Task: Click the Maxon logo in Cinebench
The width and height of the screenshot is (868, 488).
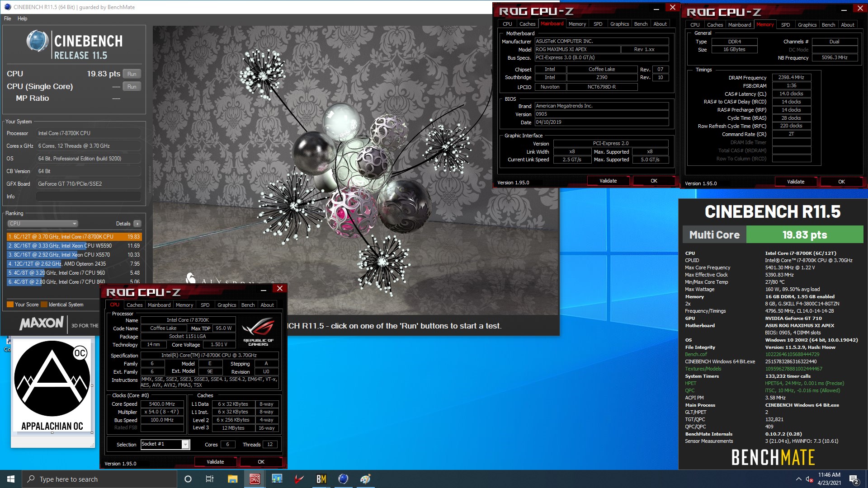Action: click(x=42, y=324)
